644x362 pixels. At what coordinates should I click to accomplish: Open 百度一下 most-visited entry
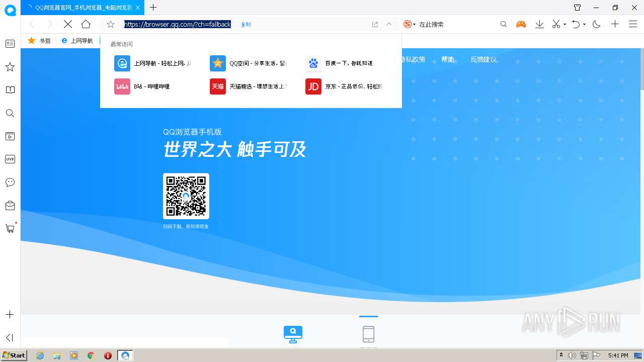tap(340, 63)
